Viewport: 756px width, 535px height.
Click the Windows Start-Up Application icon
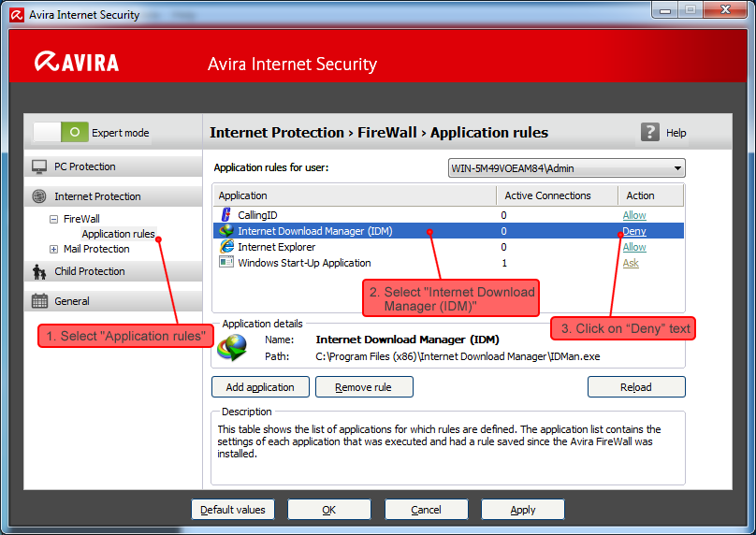click(225, 263)
